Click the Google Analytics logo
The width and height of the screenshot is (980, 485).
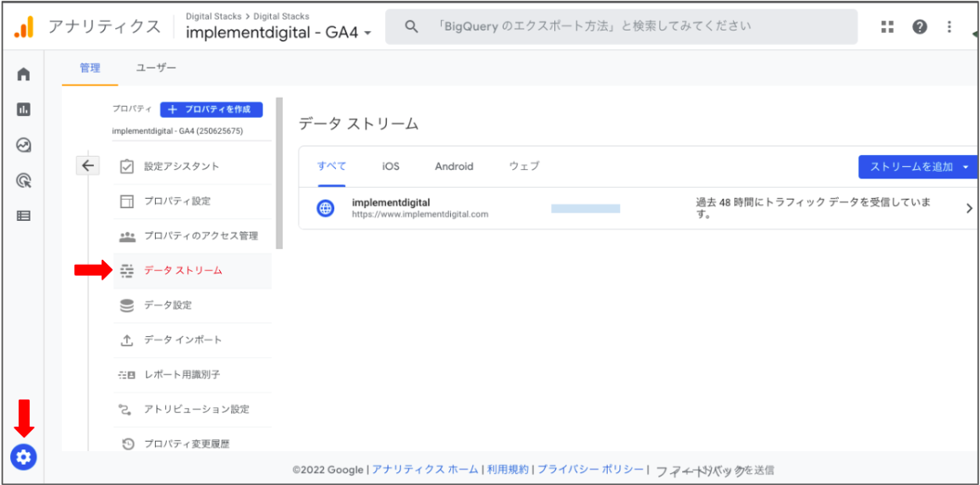(x=25, y=27)
